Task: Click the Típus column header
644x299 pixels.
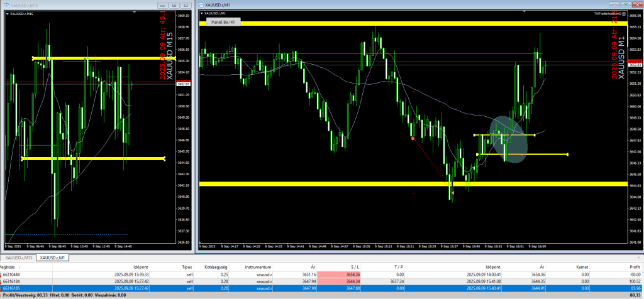Action: pyautogui.click(x=186, y=266)
